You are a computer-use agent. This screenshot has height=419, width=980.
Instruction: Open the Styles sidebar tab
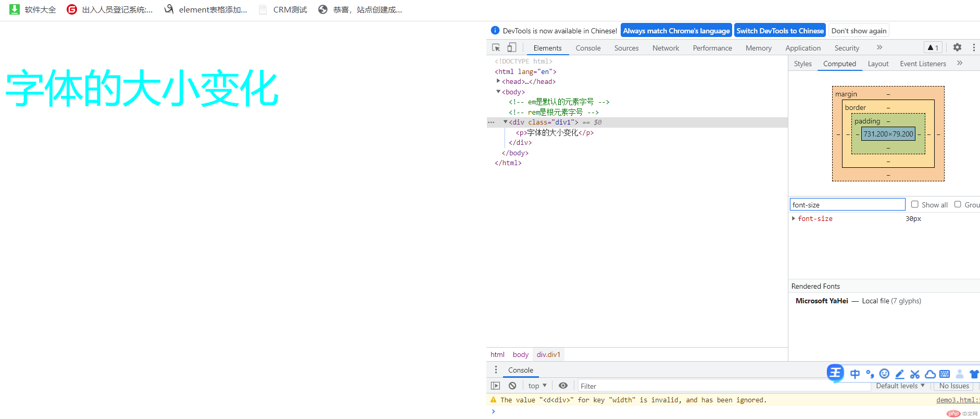click(x=802, y=64)
